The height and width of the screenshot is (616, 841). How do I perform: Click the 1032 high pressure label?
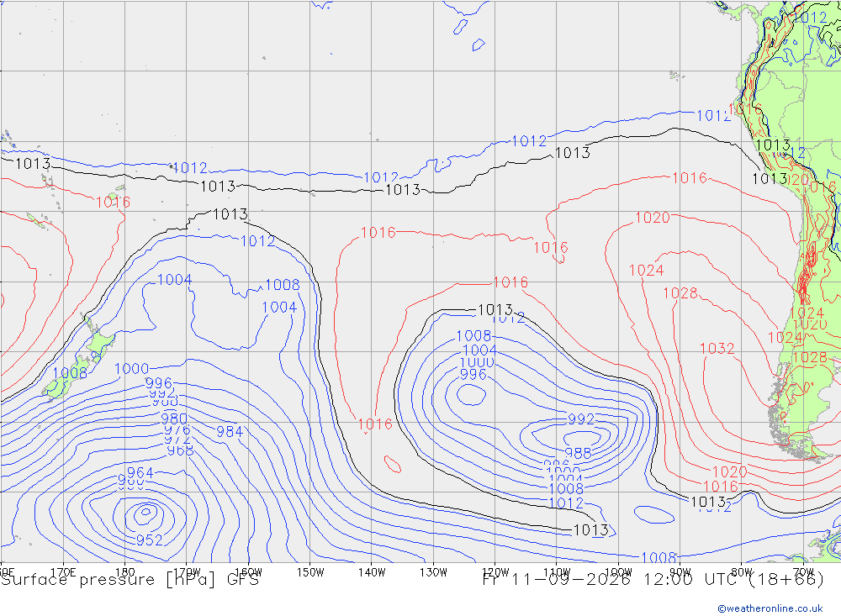pos(717,349)
